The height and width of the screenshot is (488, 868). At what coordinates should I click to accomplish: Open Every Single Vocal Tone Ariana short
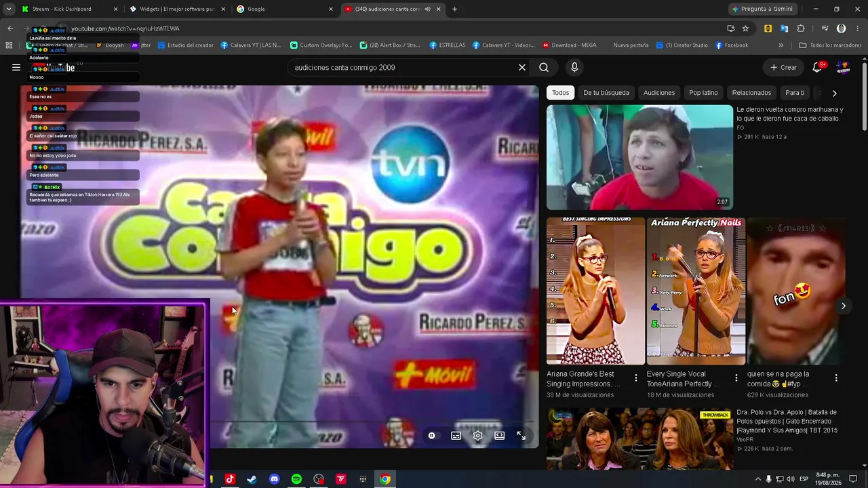(x=696, y=291)
